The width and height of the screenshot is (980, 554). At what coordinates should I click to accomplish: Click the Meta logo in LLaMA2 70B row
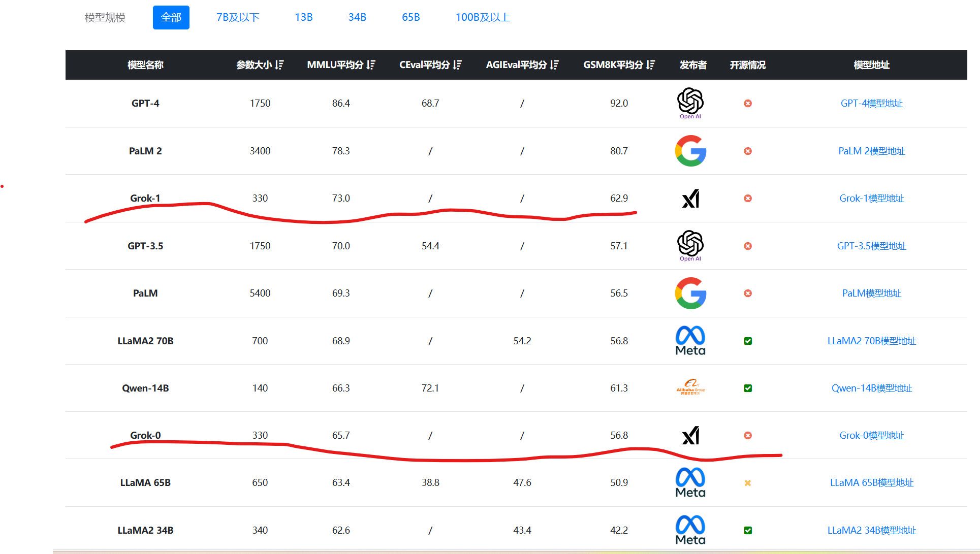pos(690,341)
